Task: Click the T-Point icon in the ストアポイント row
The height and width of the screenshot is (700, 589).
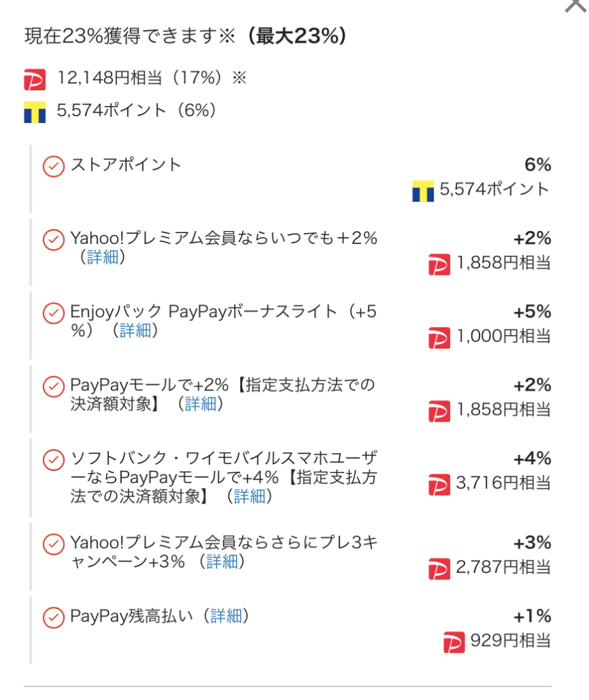Action: 423,191
